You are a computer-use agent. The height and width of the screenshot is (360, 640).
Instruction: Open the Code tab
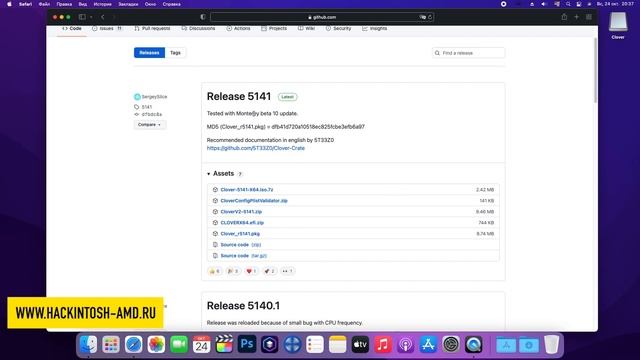[72, 29]
